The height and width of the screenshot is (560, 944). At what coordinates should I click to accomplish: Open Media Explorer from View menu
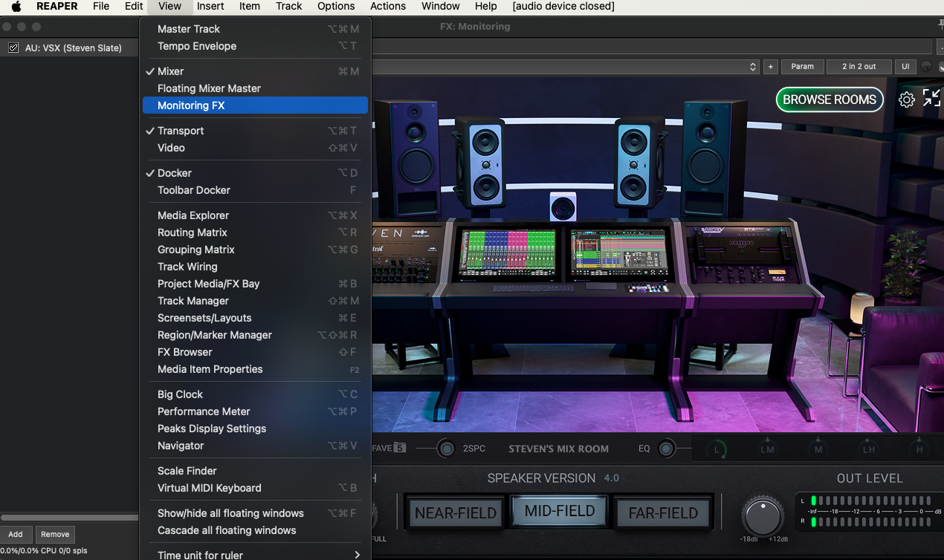click(x=255, y=215)
